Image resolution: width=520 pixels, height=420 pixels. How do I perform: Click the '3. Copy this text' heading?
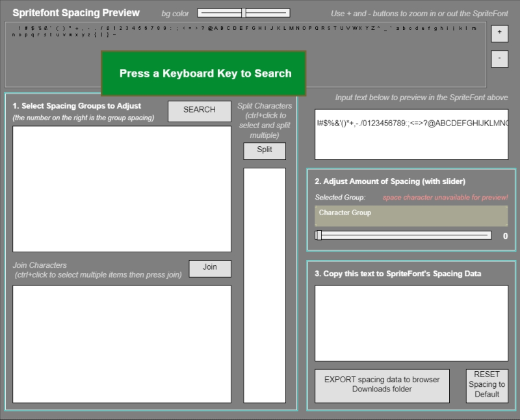coord(398,274)
